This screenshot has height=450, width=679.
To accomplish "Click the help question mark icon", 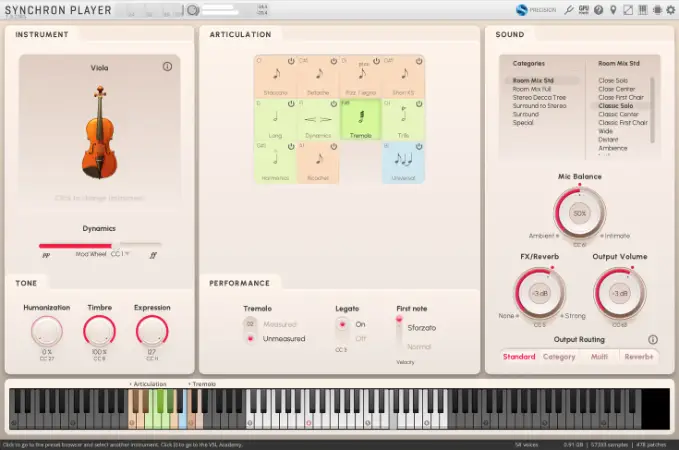I will (598, 10).
